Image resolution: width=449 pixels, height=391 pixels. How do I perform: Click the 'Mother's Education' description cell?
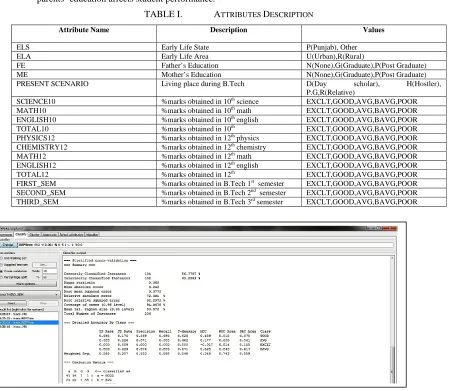229,74
